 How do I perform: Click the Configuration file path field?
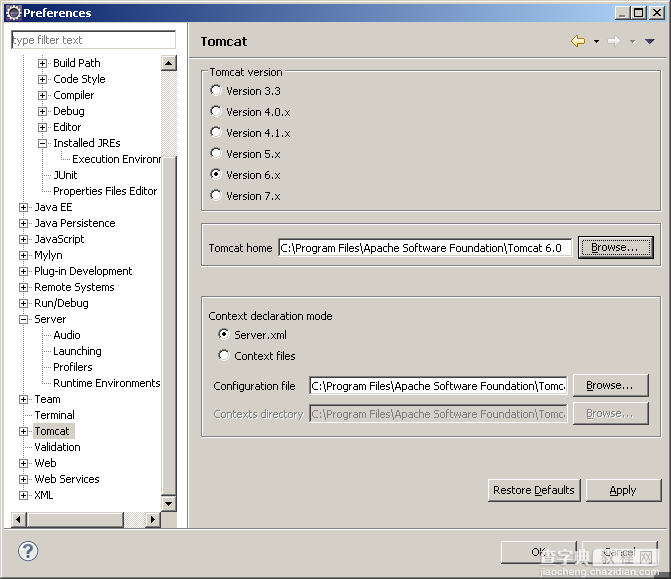438,386
